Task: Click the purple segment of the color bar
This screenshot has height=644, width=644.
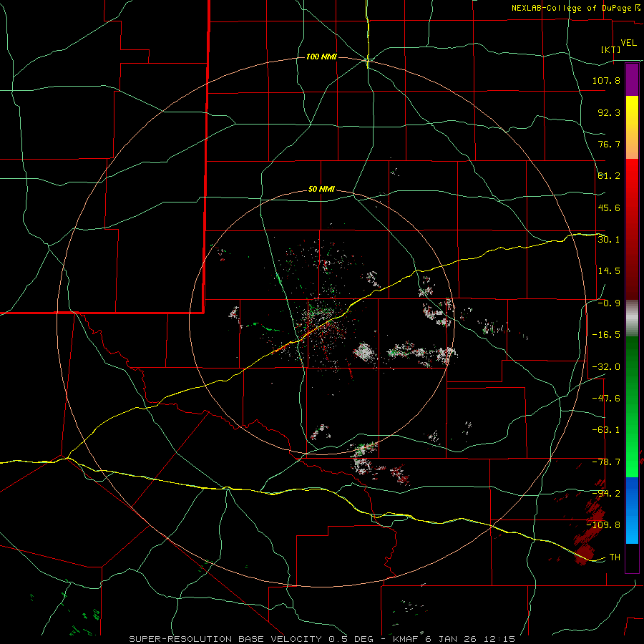Action: [x=632, y=80]
